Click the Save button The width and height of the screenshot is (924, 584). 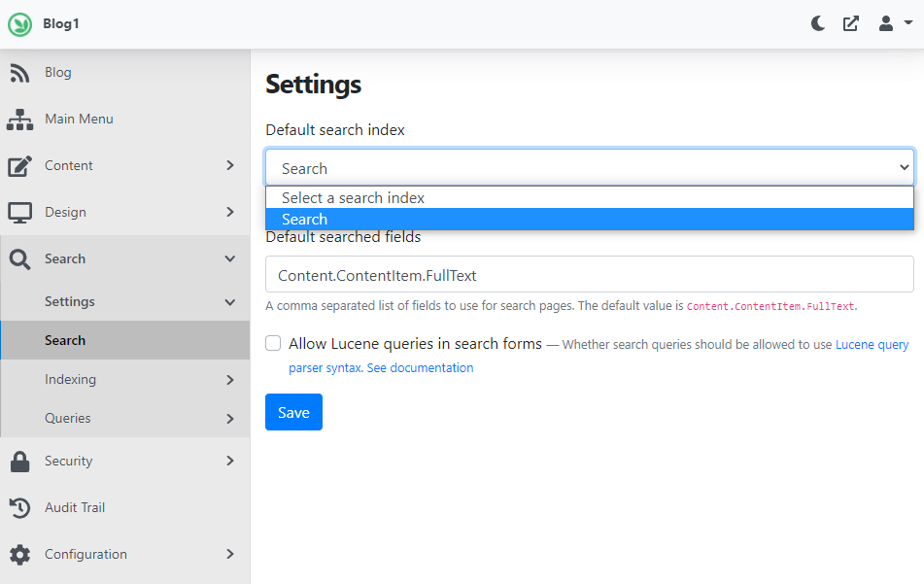293,412
